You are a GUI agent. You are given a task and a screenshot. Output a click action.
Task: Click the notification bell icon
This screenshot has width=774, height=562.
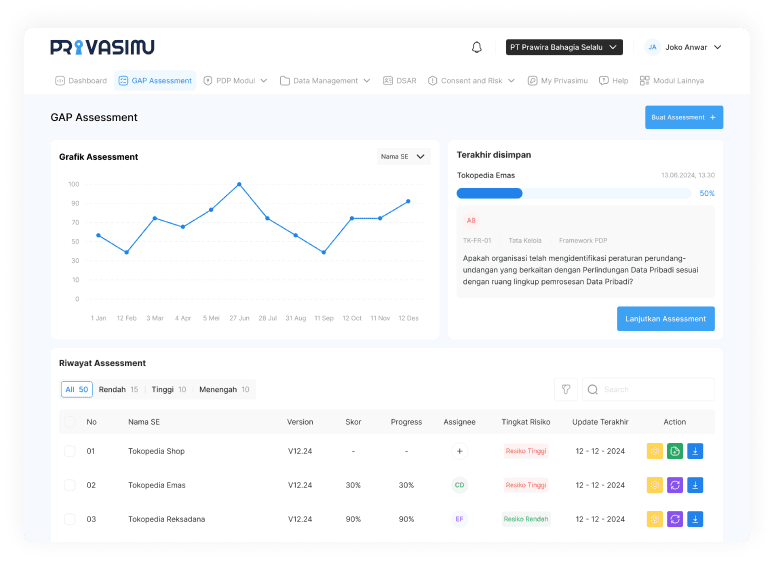click(x=477, y=47)
